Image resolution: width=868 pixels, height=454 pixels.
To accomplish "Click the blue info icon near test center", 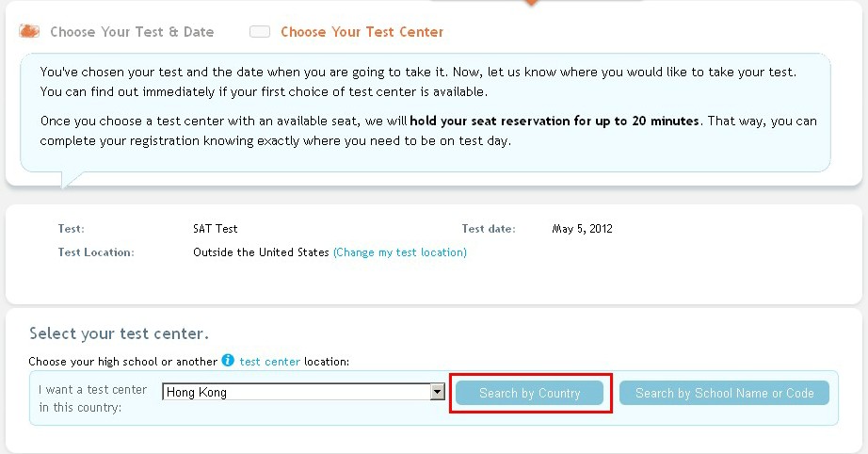I will (228, 361).
